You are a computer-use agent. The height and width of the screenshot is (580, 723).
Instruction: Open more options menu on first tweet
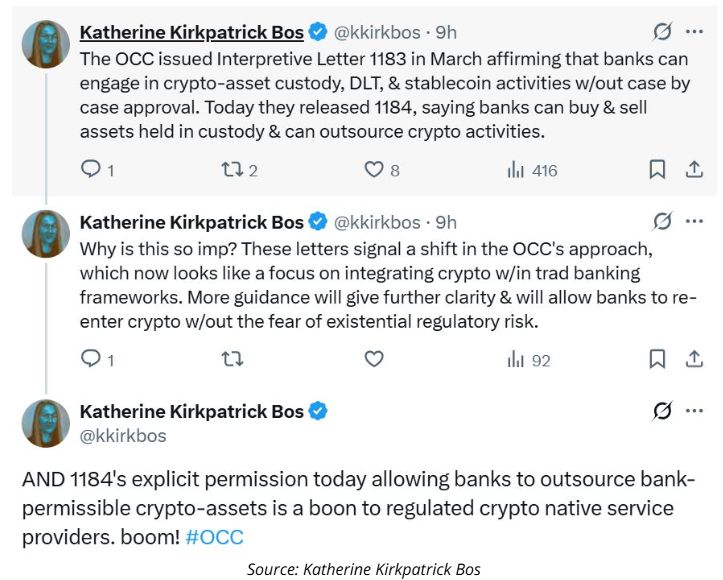pos(694,31)
